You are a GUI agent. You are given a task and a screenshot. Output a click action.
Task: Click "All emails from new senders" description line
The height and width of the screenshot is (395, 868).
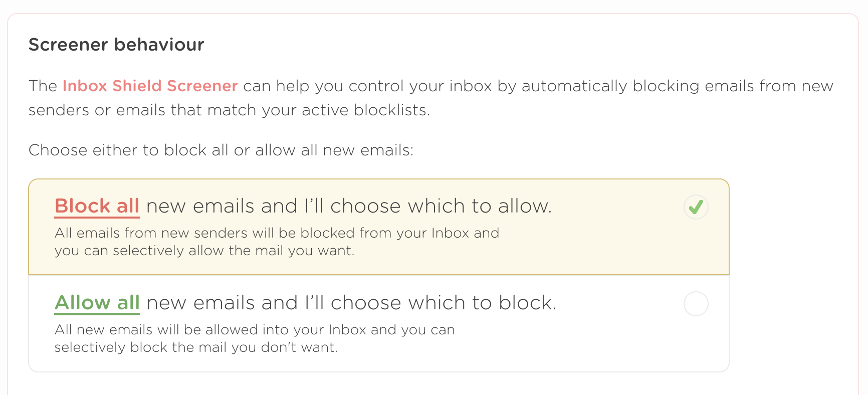pos(277,233)
